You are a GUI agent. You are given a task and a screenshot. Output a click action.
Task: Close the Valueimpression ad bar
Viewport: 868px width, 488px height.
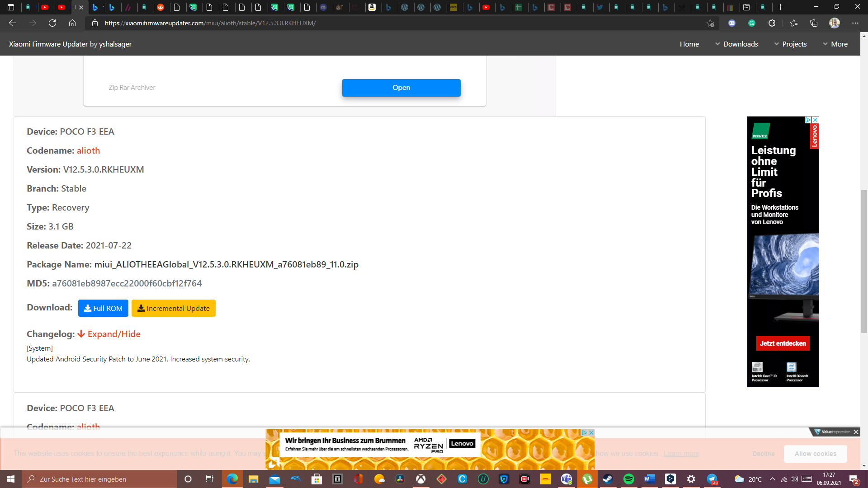pos(856,432)
